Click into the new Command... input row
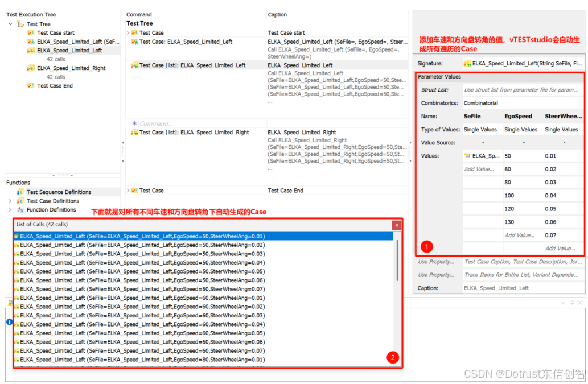This screenshot has width=588, height=384. pos(203,123)
